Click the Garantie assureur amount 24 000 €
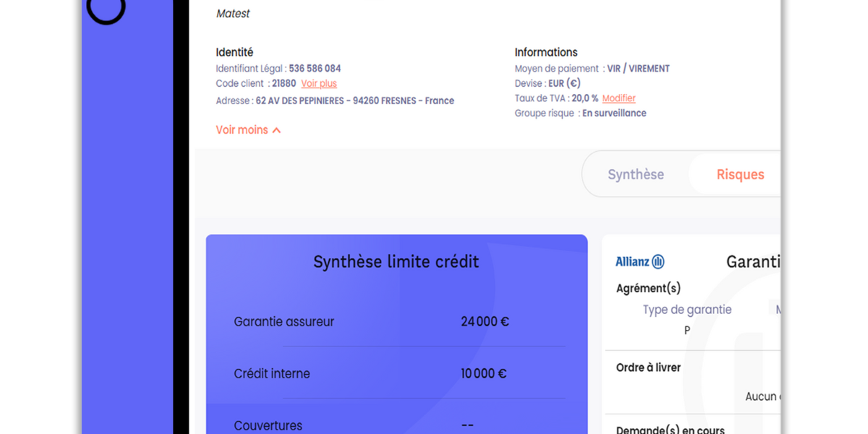 coord(484,321)
